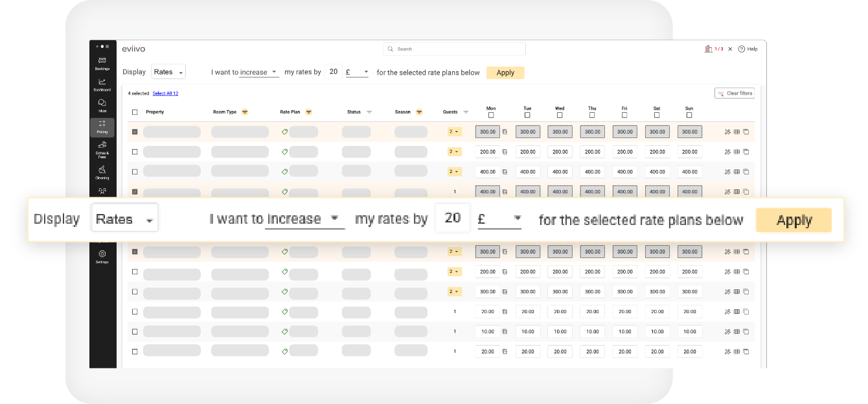The width and height of the screenshot is (868, 404).
Task: Check the Sun column checkbox
Action: point(689,115)
